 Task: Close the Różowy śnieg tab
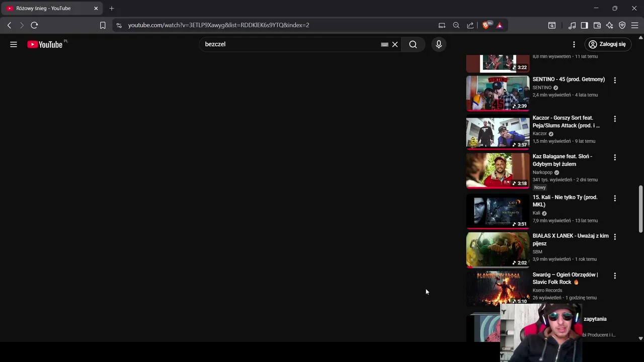[x=96, y=9]
